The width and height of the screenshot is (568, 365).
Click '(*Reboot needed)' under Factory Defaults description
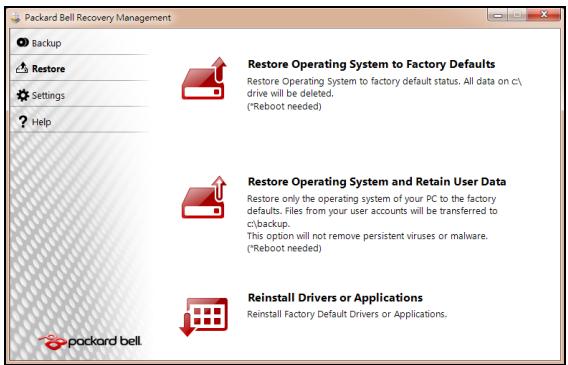(x=284, y=106)
